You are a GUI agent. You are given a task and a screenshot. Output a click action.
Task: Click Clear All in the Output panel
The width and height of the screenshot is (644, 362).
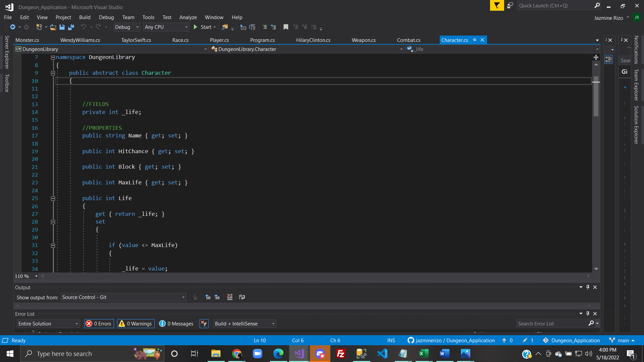pos(230,297)
